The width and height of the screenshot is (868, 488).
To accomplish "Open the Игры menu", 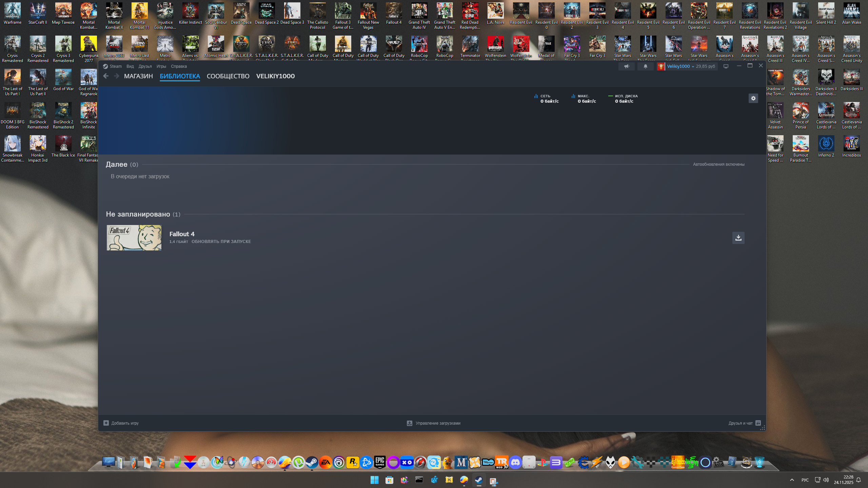I will (161, 66).
